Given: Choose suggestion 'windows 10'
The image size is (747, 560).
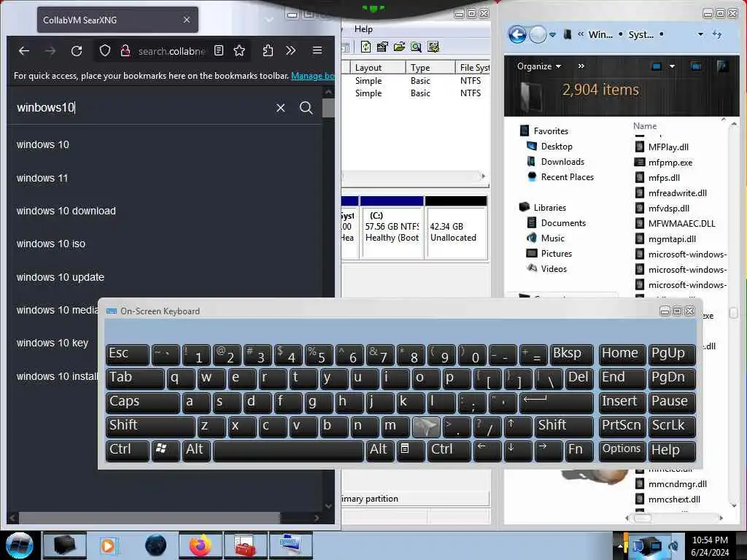Looking at the screenshot, I should 43,145.
